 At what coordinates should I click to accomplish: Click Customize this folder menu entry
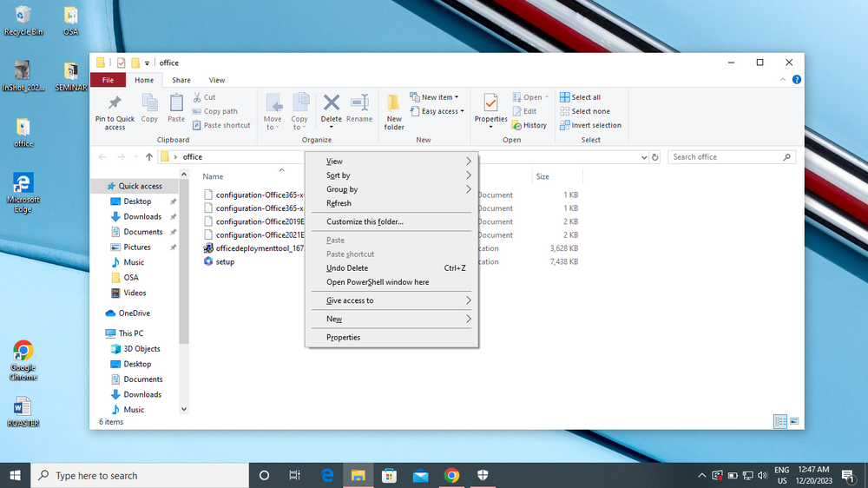pos(365,221)
